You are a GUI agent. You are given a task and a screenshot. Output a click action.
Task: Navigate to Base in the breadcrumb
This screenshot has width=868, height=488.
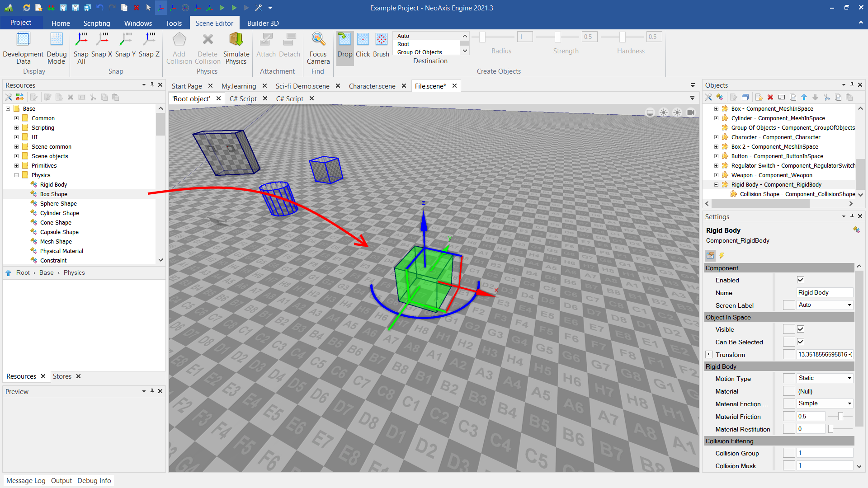coord(46,273)
